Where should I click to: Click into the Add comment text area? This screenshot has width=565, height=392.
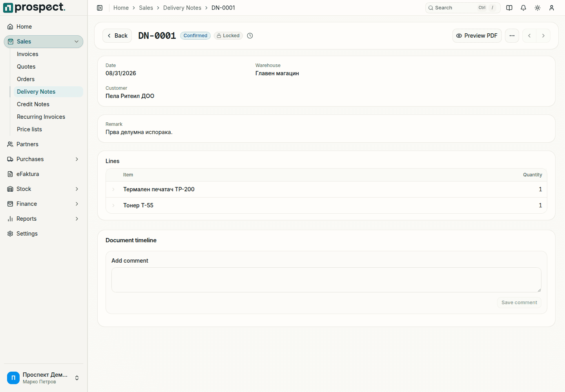[326, 280]
